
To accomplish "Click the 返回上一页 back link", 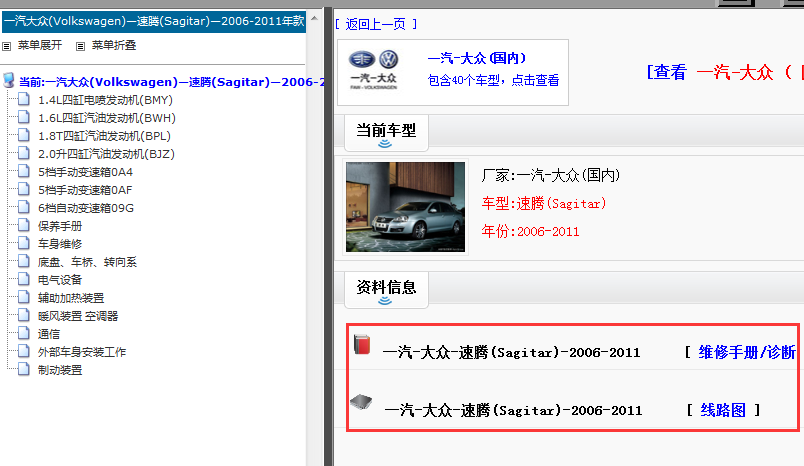I will click(x=376, y=24).
